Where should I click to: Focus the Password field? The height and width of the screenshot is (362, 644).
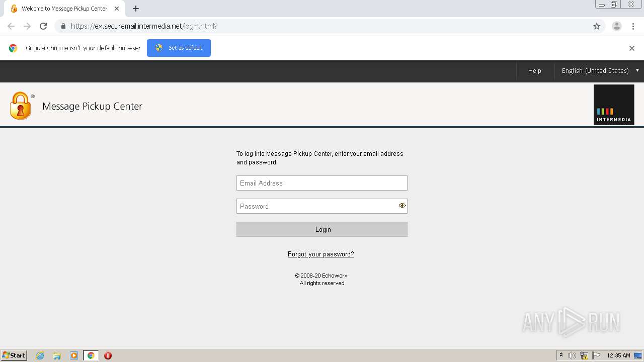tap(322, 206)
